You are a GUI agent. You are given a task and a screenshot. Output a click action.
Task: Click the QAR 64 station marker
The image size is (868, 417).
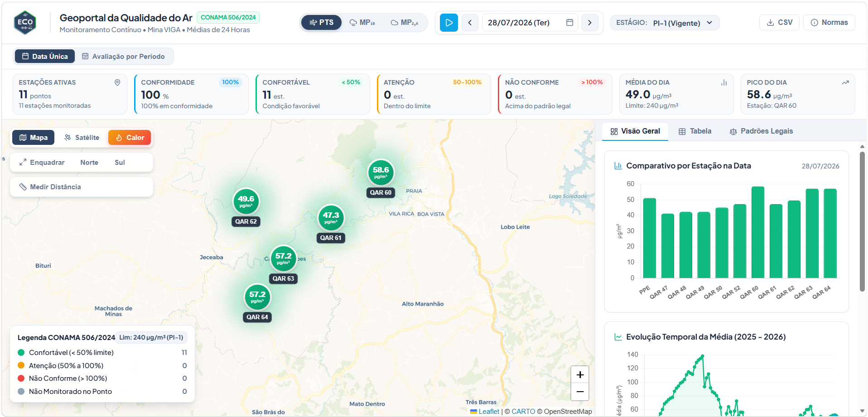click(257, 297)
